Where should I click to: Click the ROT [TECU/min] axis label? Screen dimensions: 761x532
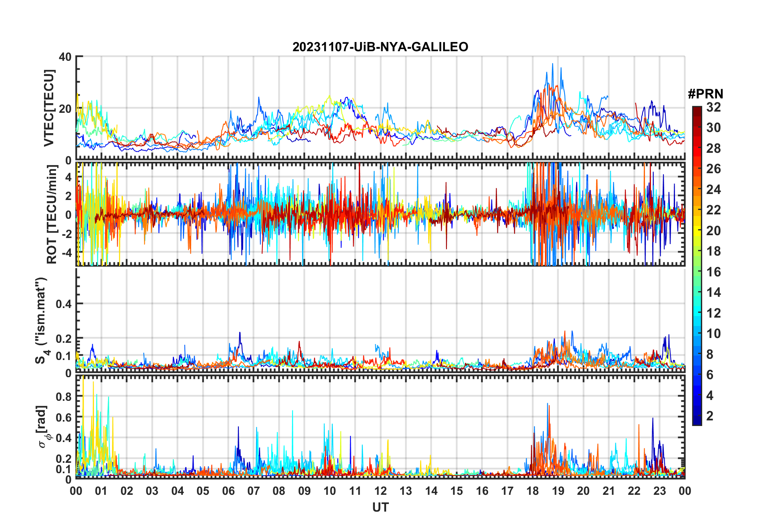click(x=52, y=214)
